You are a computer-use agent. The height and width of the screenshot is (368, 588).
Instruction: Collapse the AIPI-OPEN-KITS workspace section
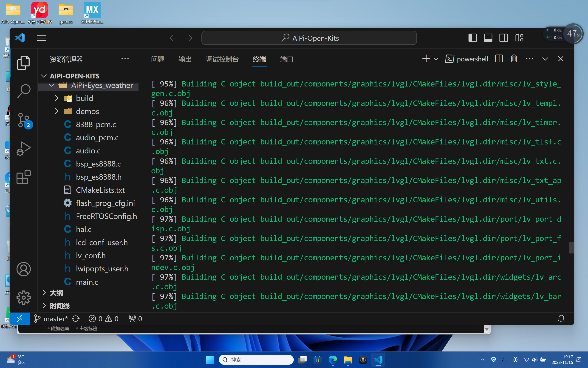[88, 76]
